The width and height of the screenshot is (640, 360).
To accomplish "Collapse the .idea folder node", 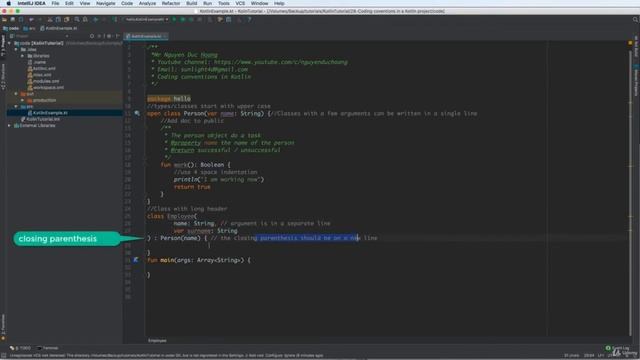I will pyautogui.click(x=16, y=49).
